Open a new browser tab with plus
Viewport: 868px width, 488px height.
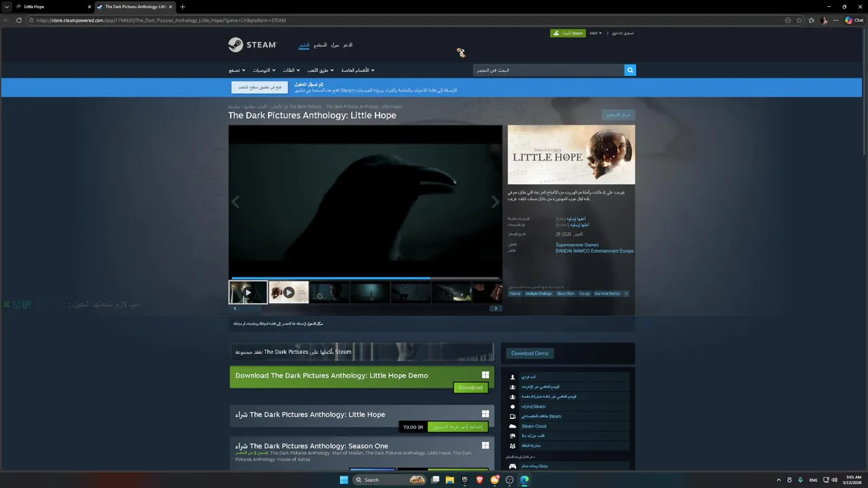(x=182, y=7)
